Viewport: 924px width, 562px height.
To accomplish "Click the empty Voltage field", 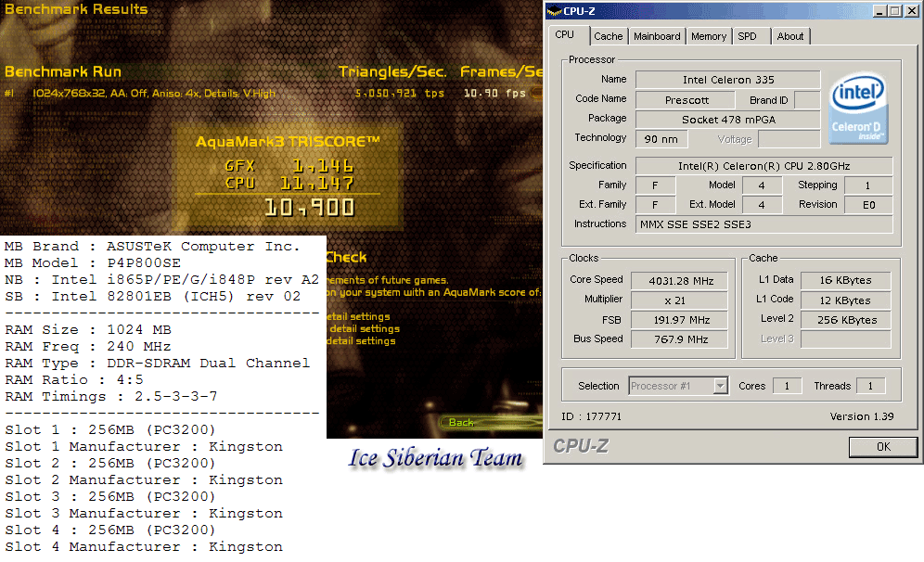I will click(x=789, y=139).
